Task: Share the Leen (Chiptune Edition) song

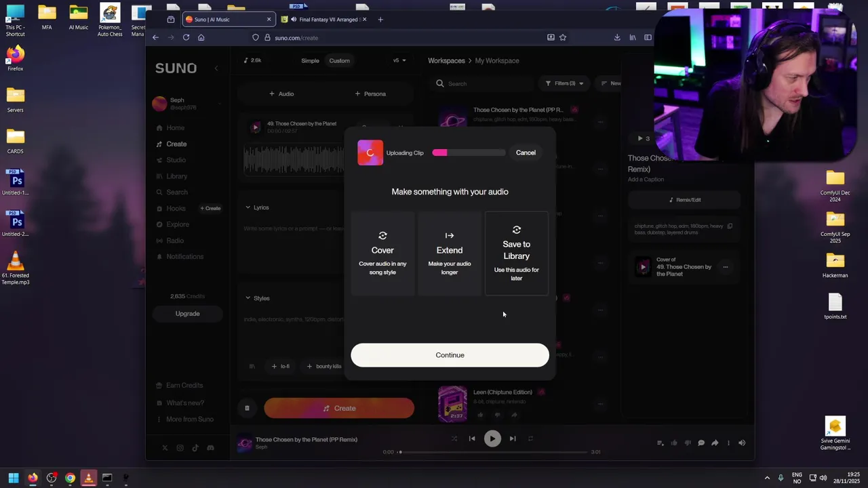Action: pos(514,415)
